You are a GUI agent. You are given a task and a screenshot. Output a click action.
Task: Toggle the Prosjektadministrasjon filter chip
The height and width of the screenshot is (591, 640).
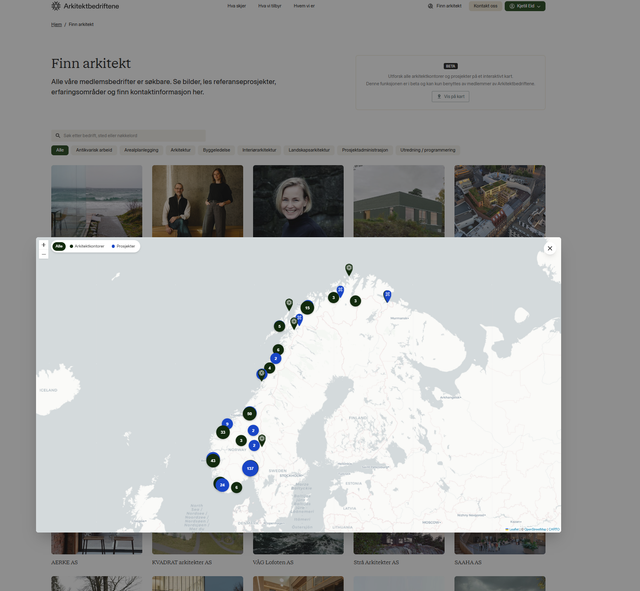point(365,150)
